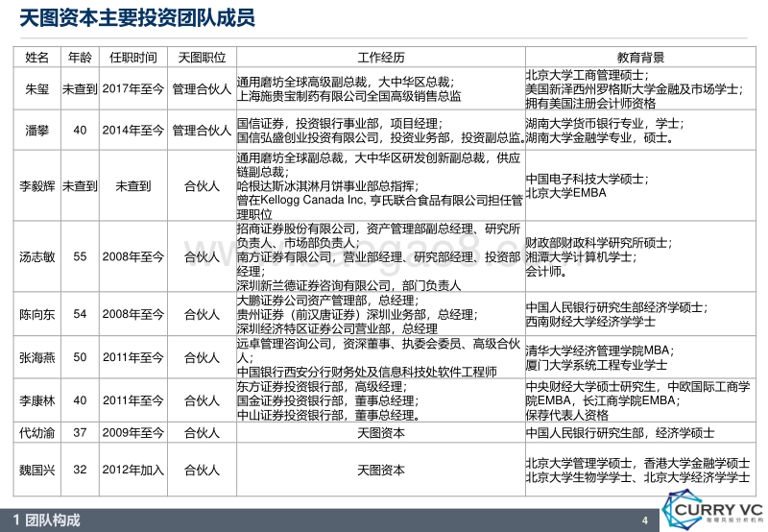Click age 50 in 张海燕's row
The height and width of the screenshot is (532, 768).
80,357
